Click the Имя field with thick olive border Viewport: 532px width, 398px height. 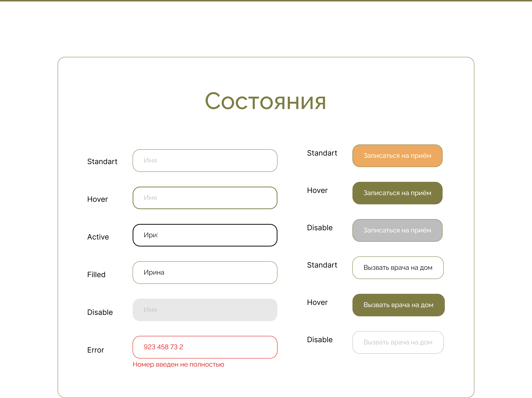(205, 198)
